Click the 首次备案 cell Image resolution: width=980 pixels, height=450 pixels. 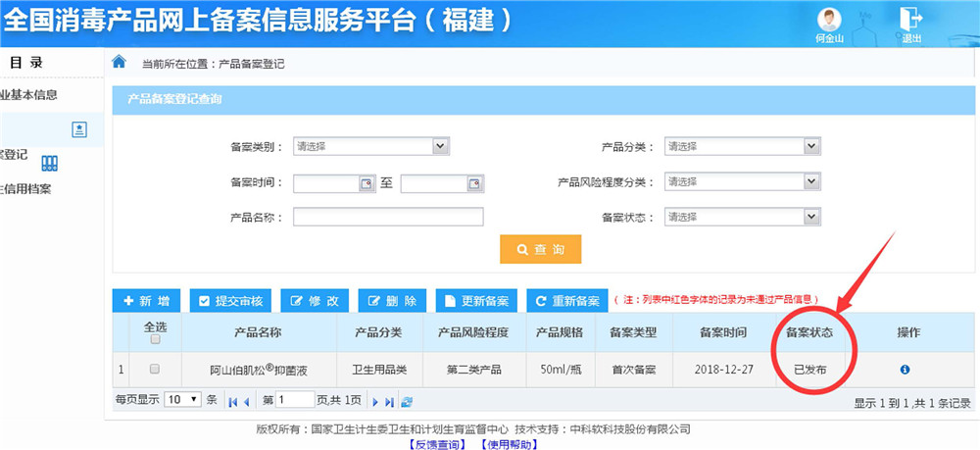pos(634,370)
